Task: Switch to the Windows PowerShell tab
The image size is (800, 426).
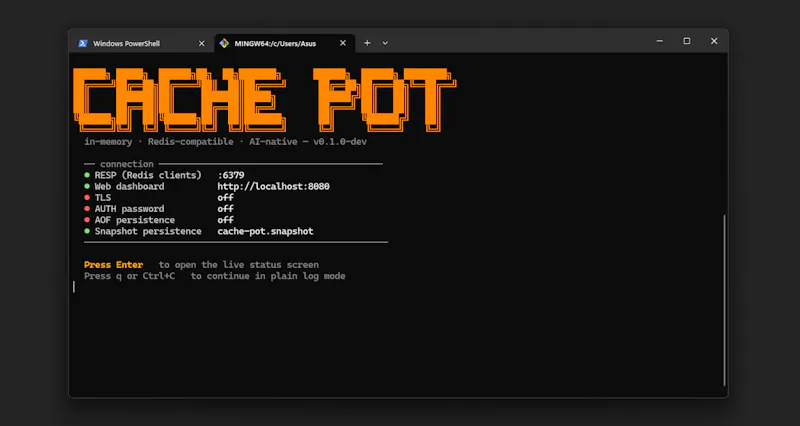Action: coord(141,43)
